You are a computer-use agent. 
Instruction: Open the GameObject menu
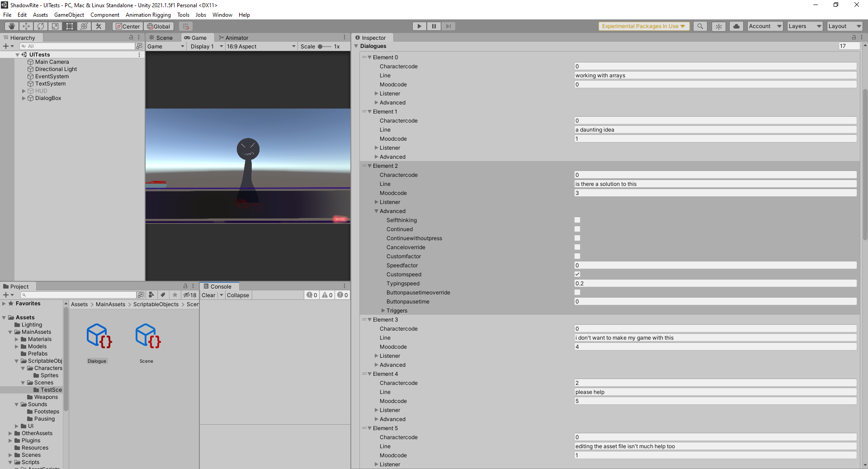(69, 14)
